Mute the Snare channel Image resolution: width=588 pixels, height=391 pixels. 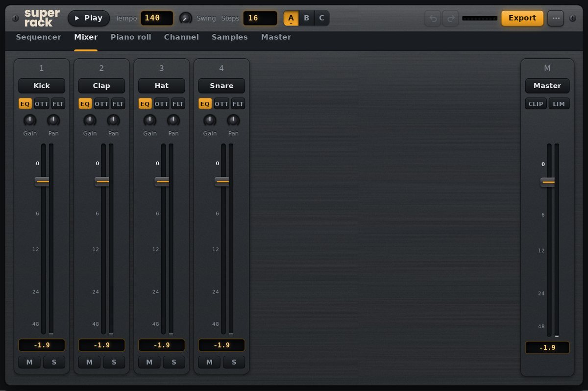point(209,362)
